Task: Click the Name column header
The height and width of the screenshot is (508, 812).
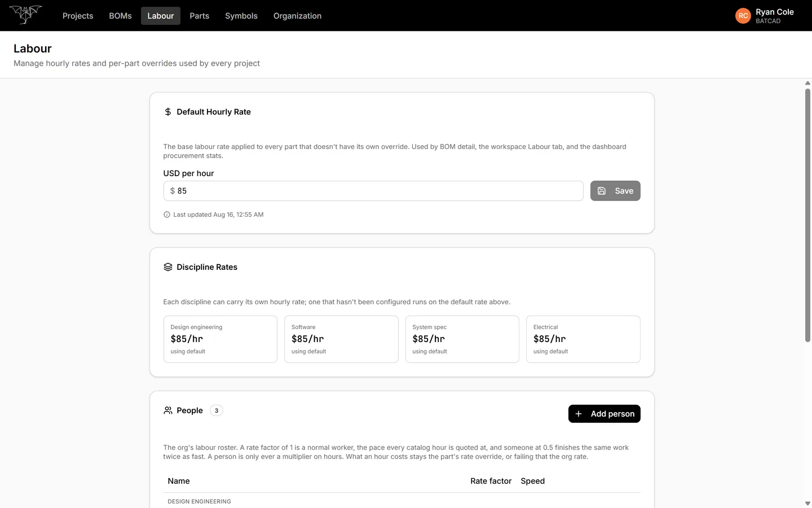Action: pyautogui.click(x=179, y=481)
